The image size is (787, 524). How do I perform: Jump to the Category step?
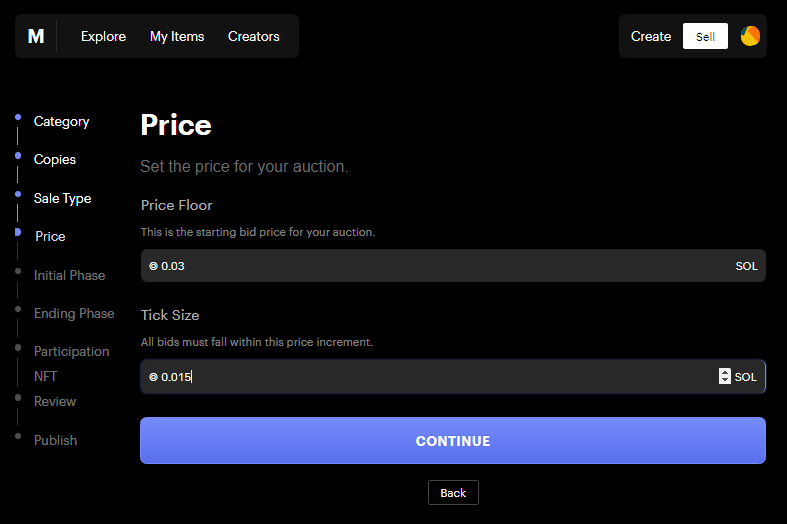[61, 122]
